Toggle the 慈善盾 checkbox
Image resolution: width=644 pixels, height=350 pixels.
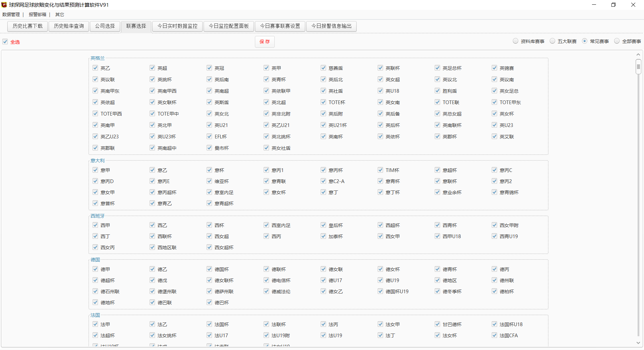click(x=323, y=68)
